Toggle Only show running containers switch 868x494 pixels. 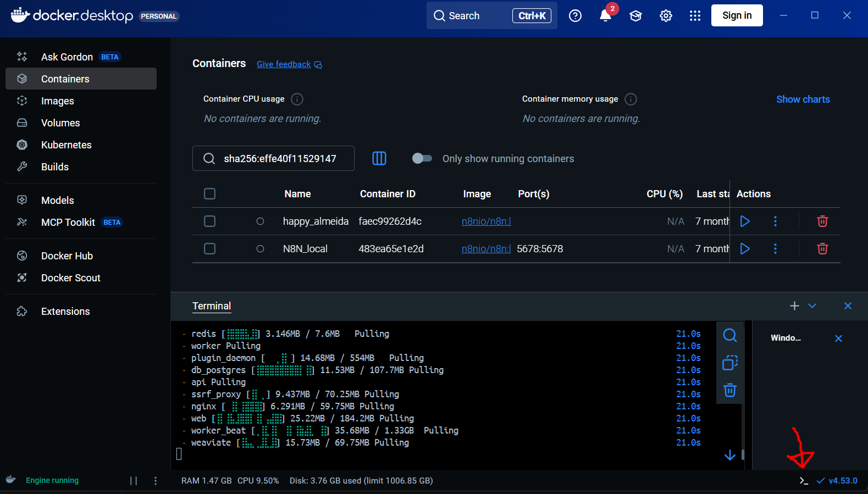[x=422, y=158]
